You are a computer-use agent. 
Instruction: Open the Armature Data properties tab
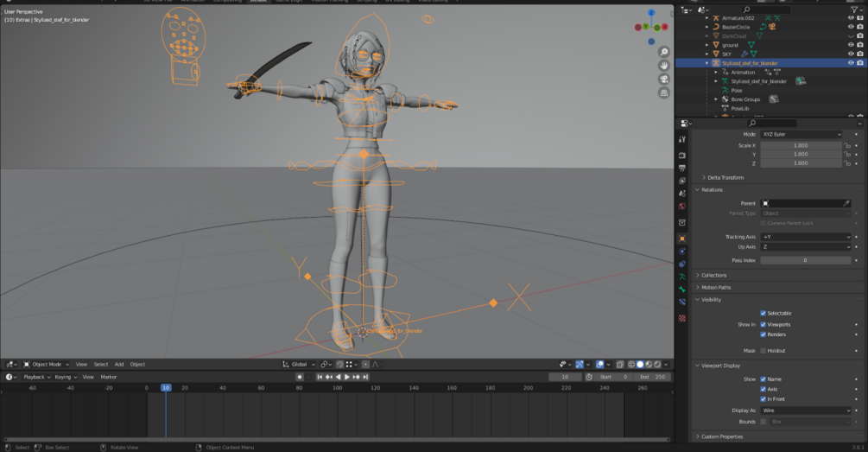tap(682, 277)
